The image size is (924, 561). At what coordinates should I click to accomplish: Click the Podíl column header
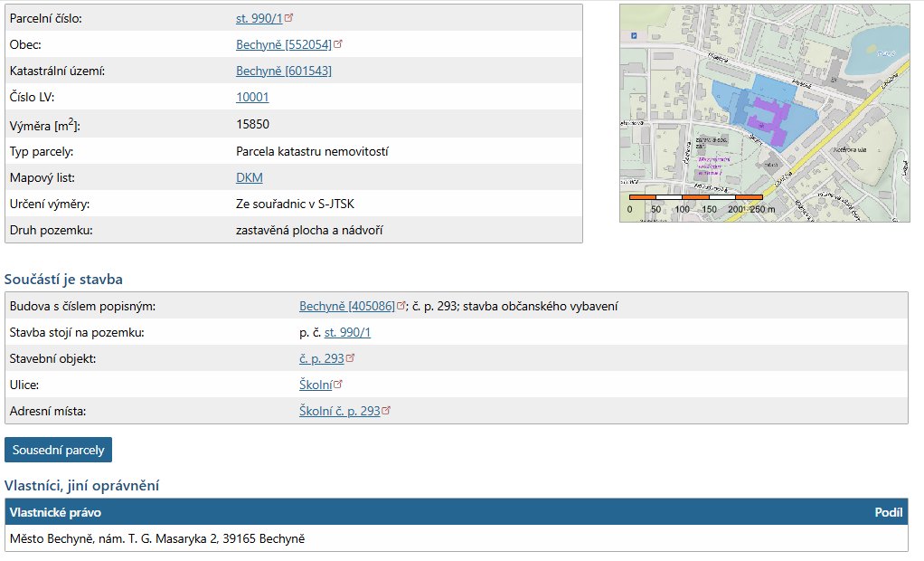[x=889, y=512]
